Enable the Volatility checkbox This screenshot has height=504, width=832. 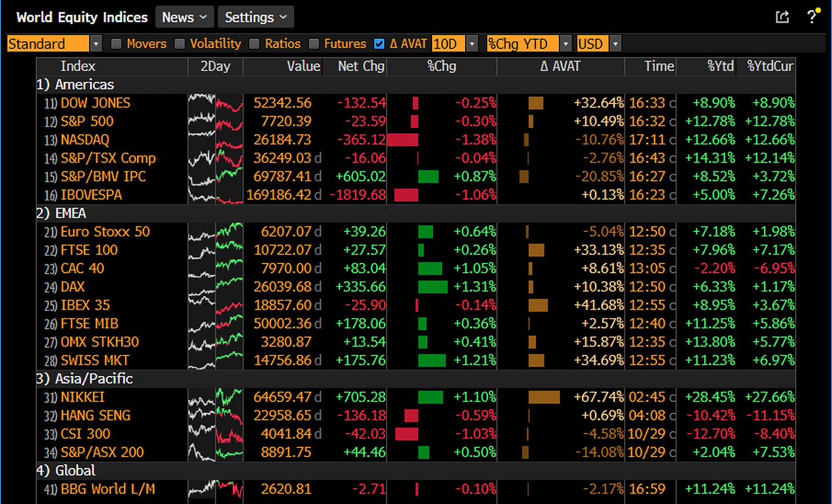[179, 44]
